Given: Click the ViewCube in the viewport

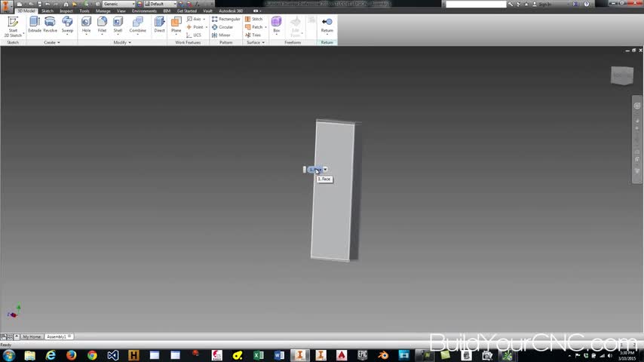Looking at the screenshot, I should (x=622, y=75).
